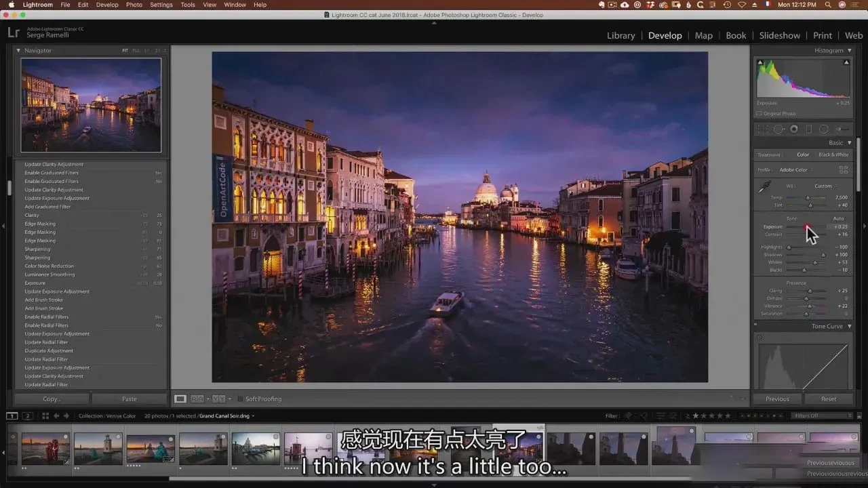Select the Crop Overlay tool
868x488 pixels.
tap(764, 129)
